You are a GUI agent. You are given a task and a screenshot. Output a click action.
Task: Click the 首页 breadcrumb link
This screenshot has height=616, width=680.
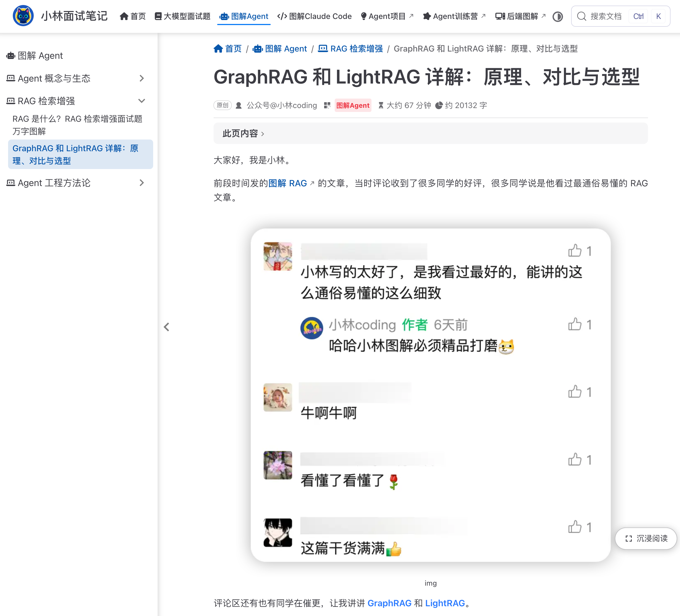[x=228, y=48]
